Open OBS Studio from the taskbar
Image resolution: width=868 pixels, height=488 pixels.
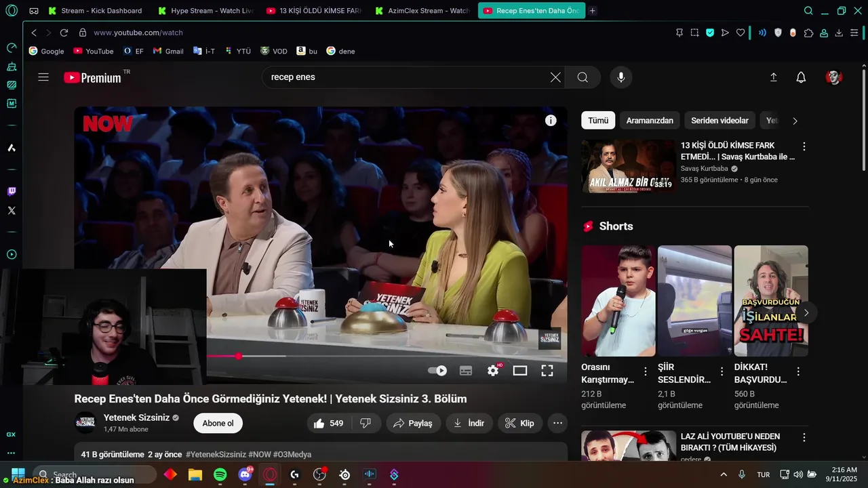(x=319, y=474)
